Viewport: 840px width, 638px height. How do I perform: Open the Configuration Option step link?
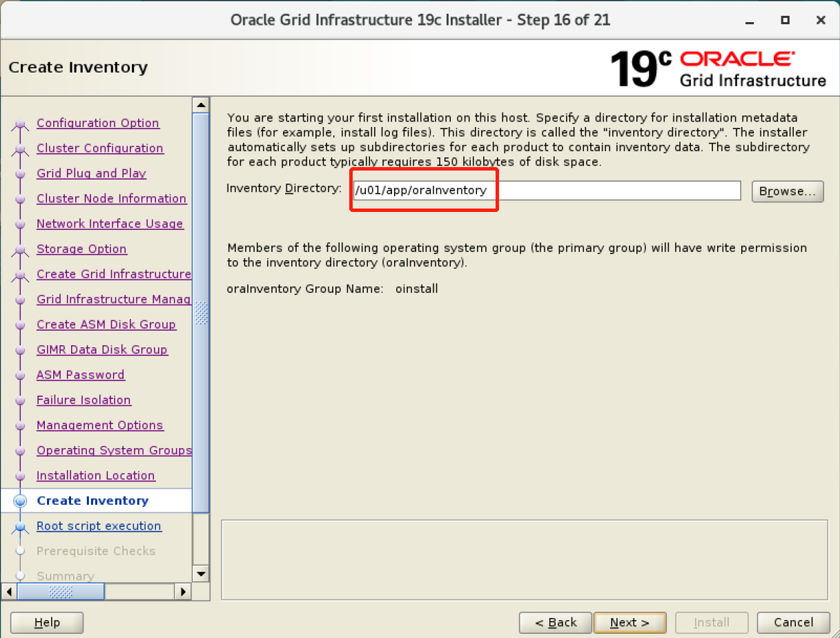point(98,123)
